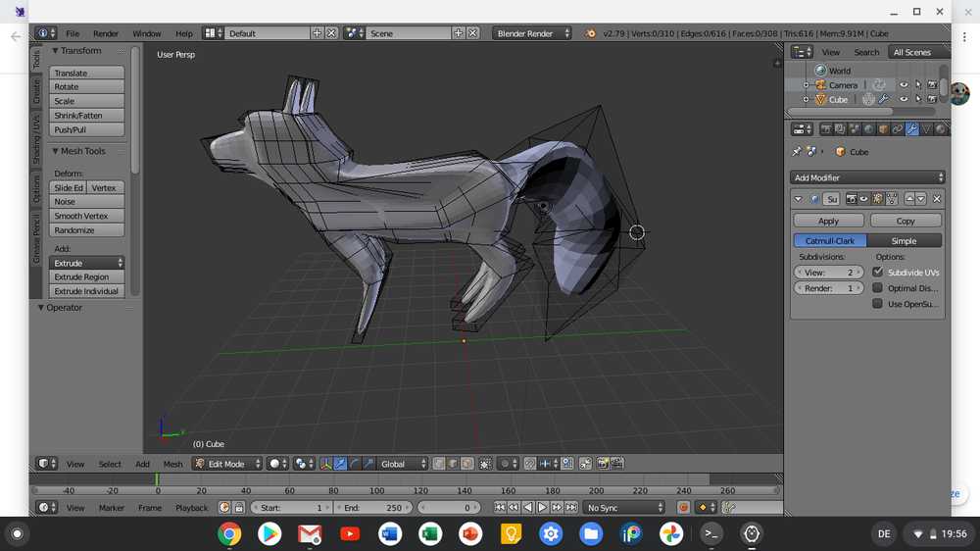Click the Apply button for the modifier

(x=828, y=221)
